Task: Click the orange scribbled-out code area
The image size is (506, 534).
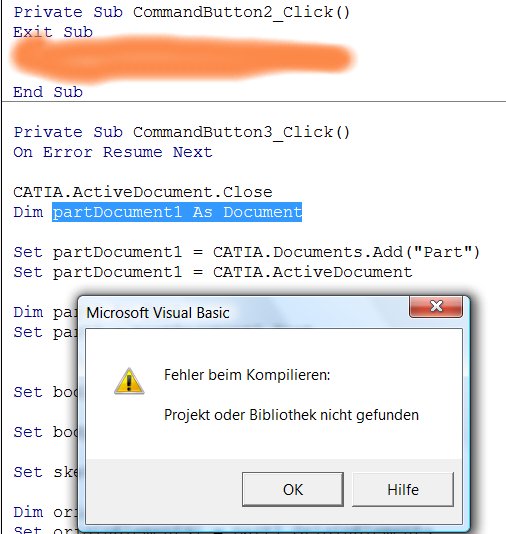Action: [183, 59]
